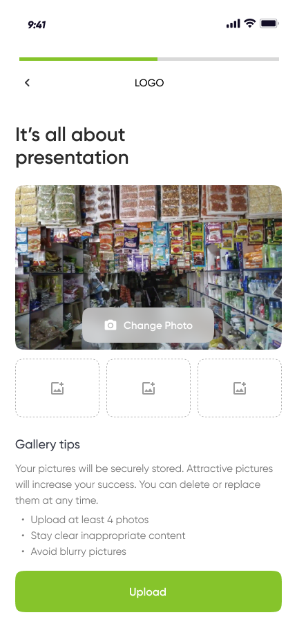This screenshot has width=297, height=644.
Task: Click the "Stay clear inappropriate content" tip
Action: [108, 536]
